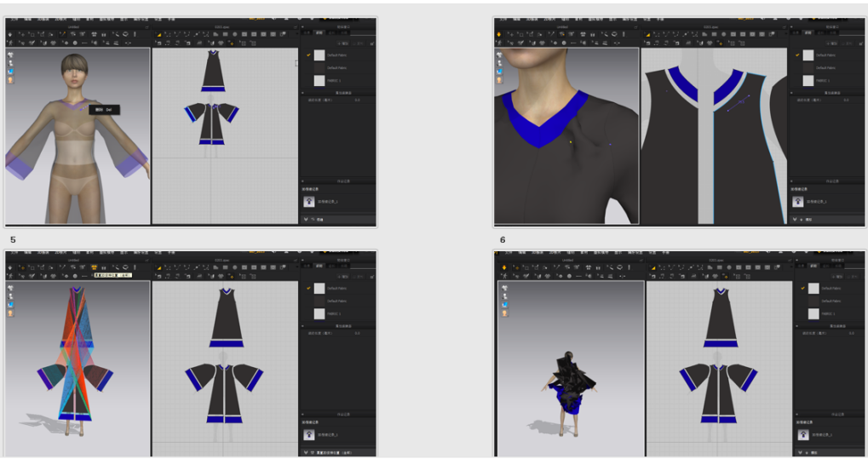Image resolution: width=868 pixels, height=459 pixels.
Task: Toggle checkmark beside first Default Fabric, bottom-left window
Action: click(308, 288)
